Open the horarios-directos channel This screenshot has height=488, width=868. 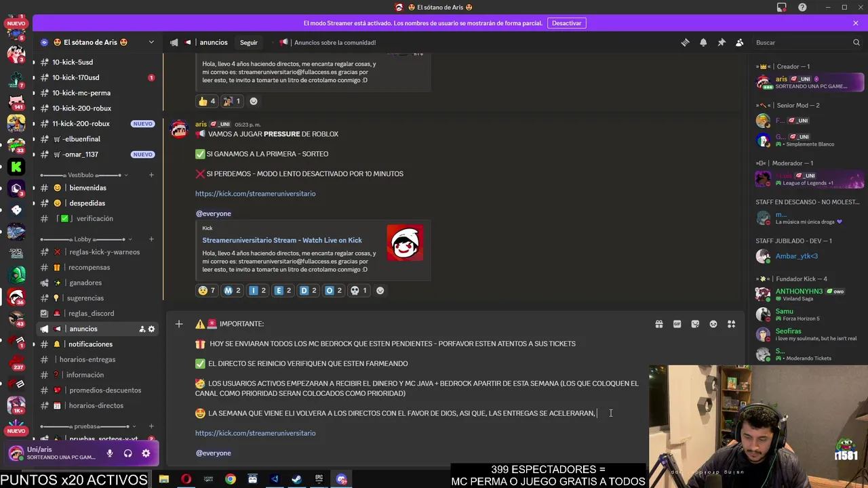point(98,405)
